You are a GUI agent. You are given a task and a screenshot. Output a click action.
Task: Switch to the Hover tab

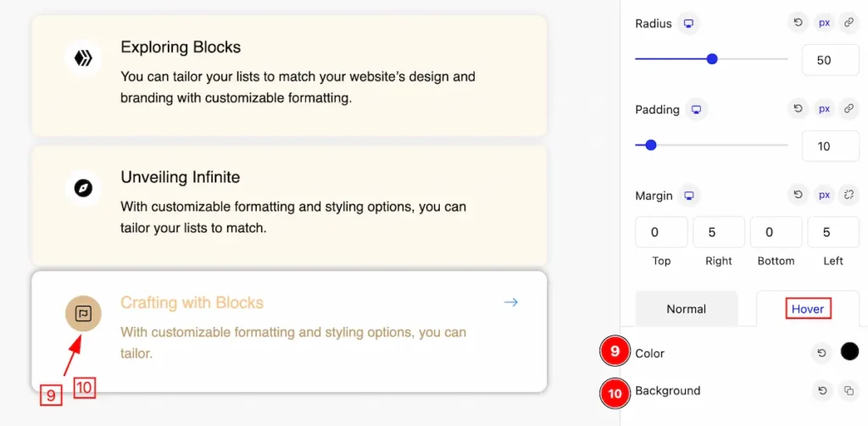click(808, 309)
